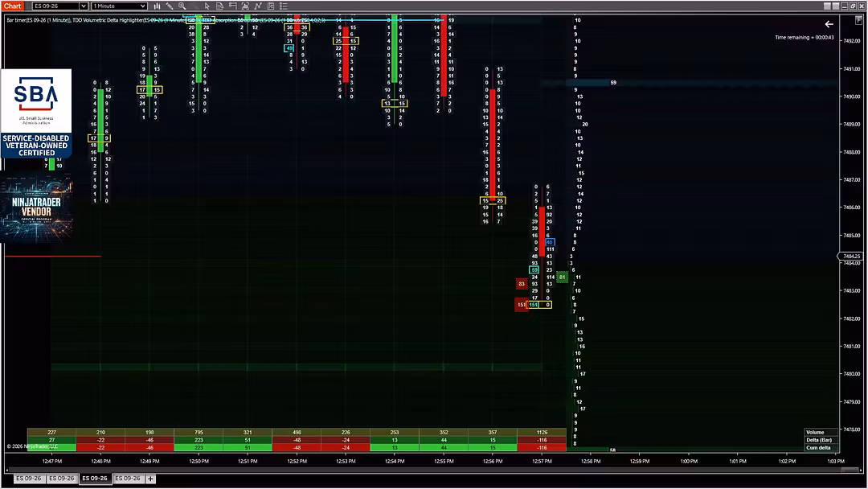Open the bar type selector icon
Image resolution: width=868 pixels, height=489 pixels.
click(x=158, y=6)
